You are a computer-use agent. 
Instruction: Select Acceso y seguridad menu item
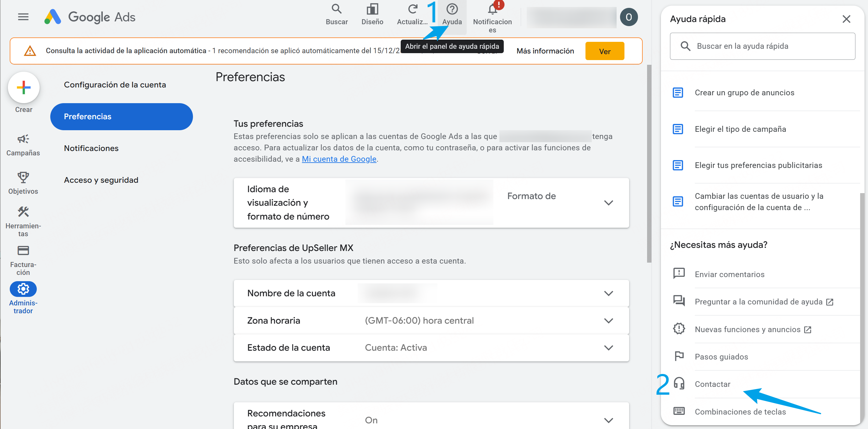(101, 180)
